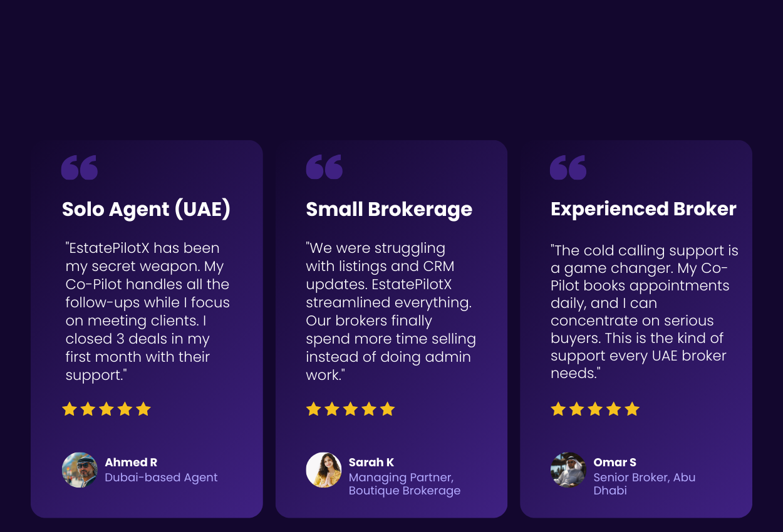Click the name Omar S
783x532 pixels.
[x=615, y=463]
